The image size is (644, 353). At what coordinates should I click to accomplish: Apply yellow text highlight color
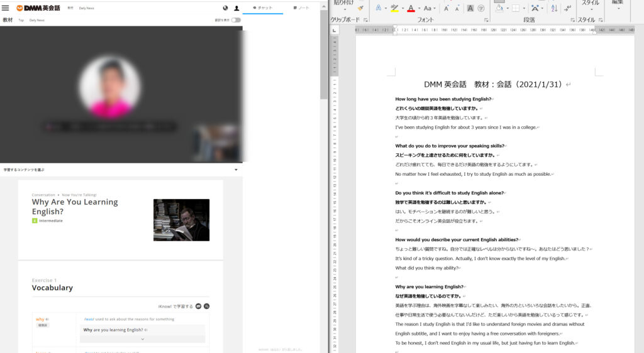pyautogui.click(x=394, y=8)
